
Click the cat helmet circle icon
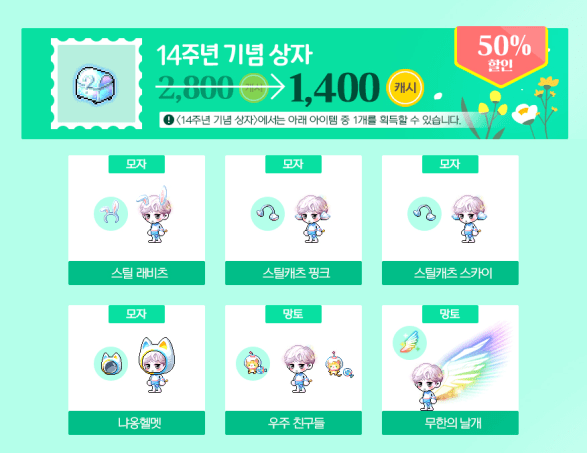pyautogui.click(x=111, y=364)
